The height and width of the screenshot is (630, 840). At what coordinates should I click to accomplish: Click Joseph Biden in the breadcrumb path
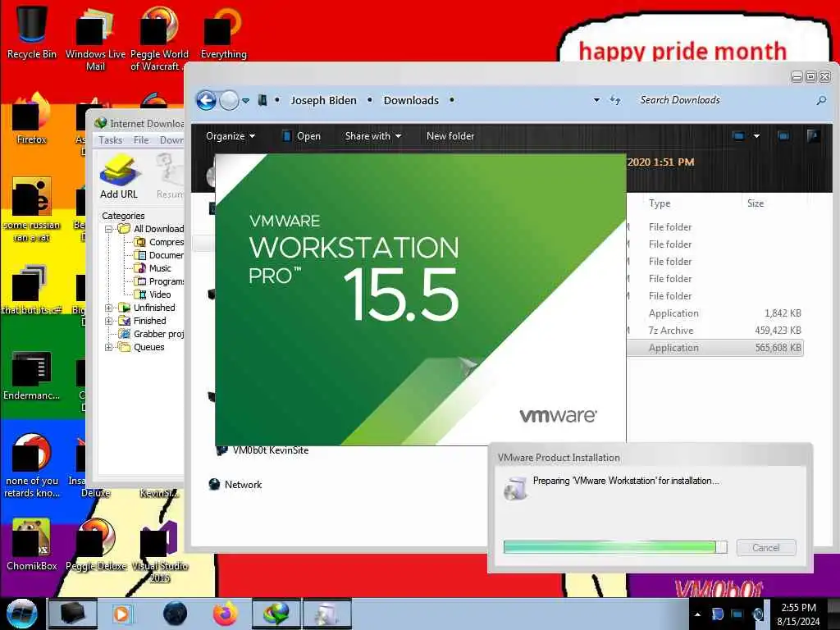click(x=323, y=100)
